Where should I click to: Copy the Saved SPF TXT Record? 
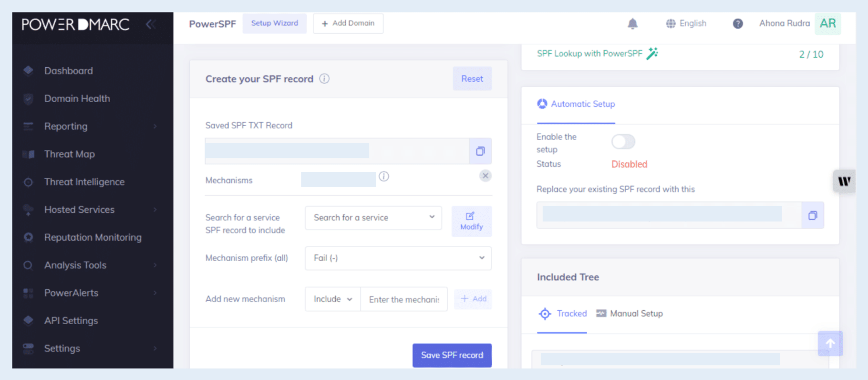(x=480, y=151)
